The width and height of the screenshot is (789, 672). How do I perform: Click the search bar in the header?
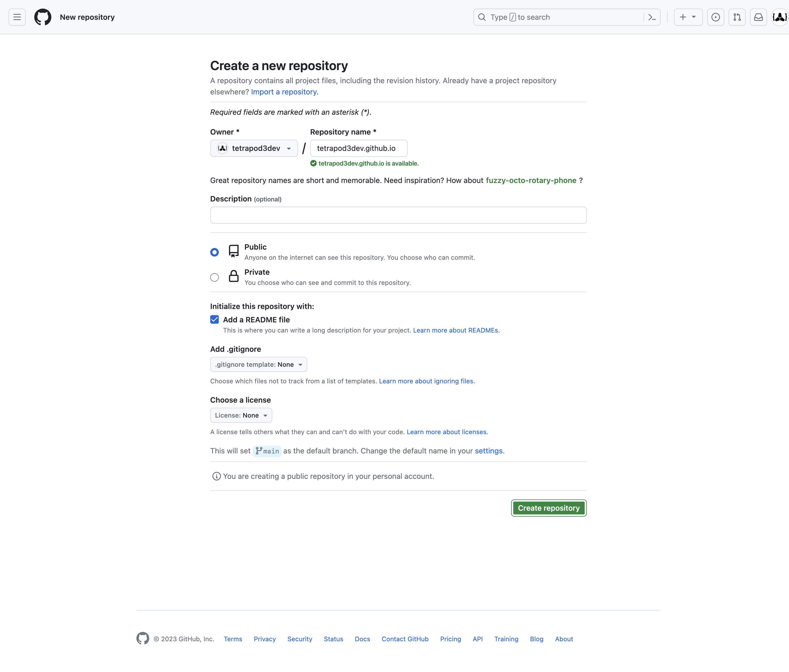[567, 17]
